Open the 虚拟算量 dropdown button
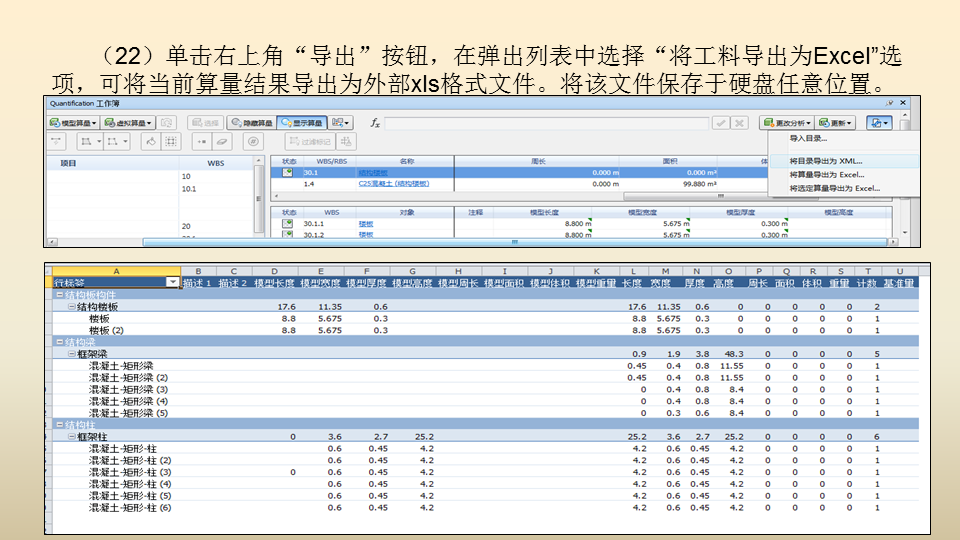The image size is (960, 540). [x=128, y=123]
